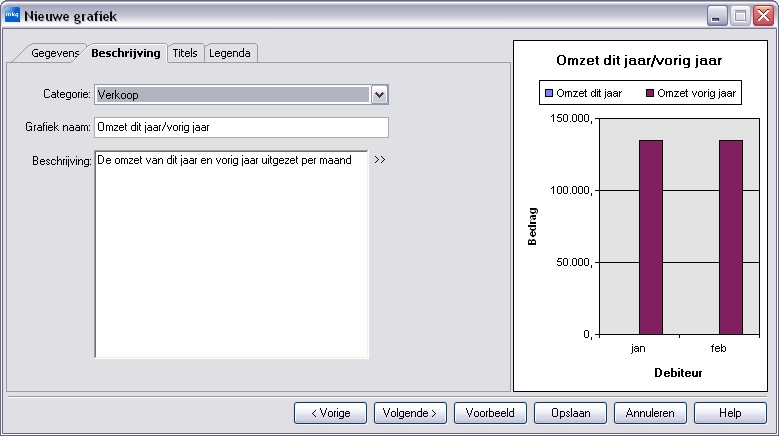Click the mkg application icon in title bar
The image size is (779, 436).
click(x=12, y=15)
